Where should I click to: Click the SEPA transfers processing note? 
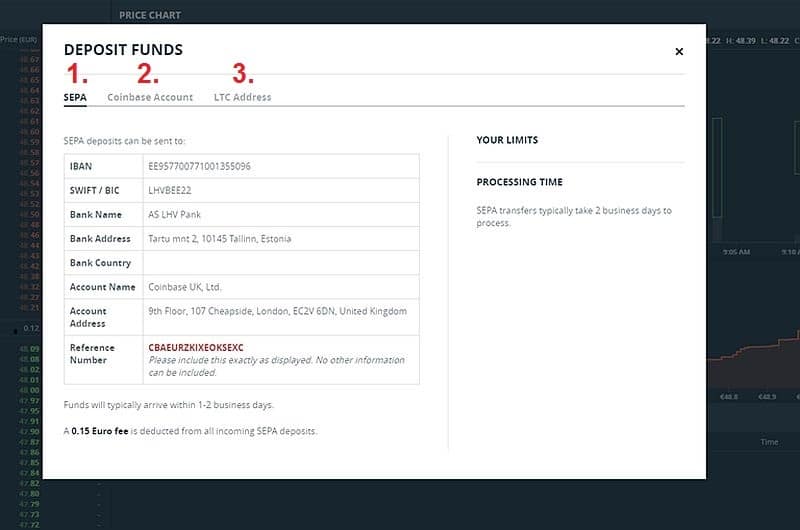[574, 216]
